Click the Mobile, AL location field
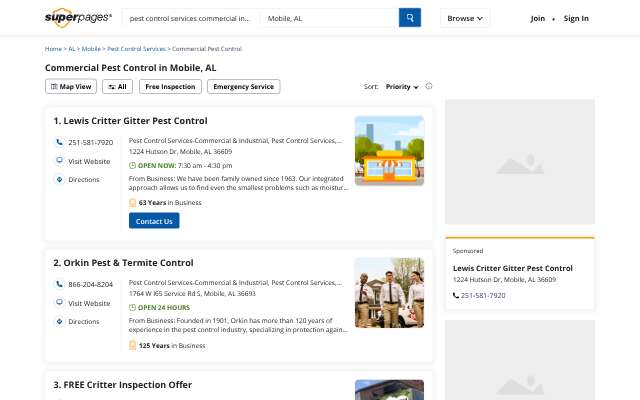640x400 pixels. click(x=330, y=18)
